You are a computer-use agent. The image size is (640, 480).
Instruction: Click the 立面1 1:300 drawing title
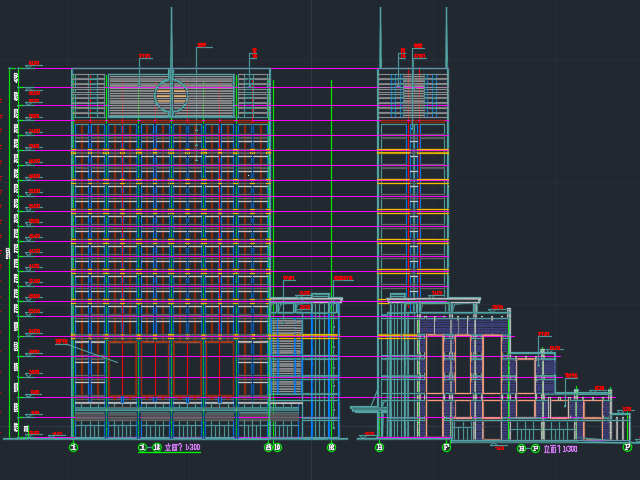tap(560, 449)
